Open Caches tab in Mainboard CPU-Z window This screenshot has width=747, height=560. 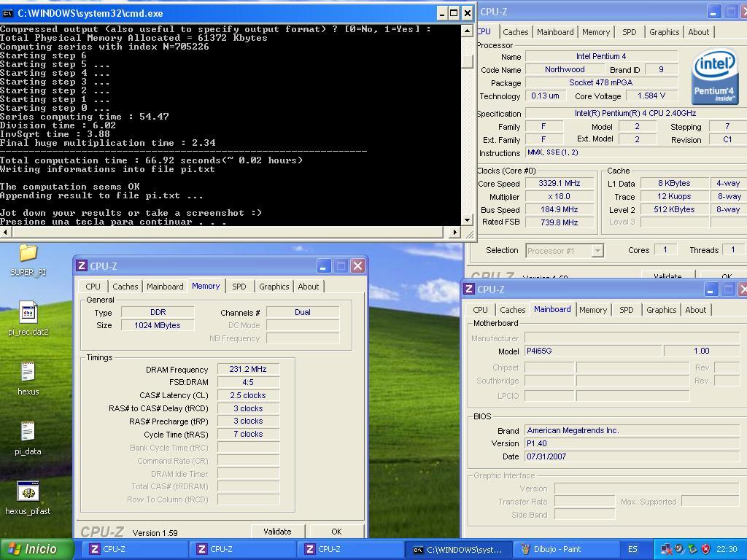pos(513,309)
